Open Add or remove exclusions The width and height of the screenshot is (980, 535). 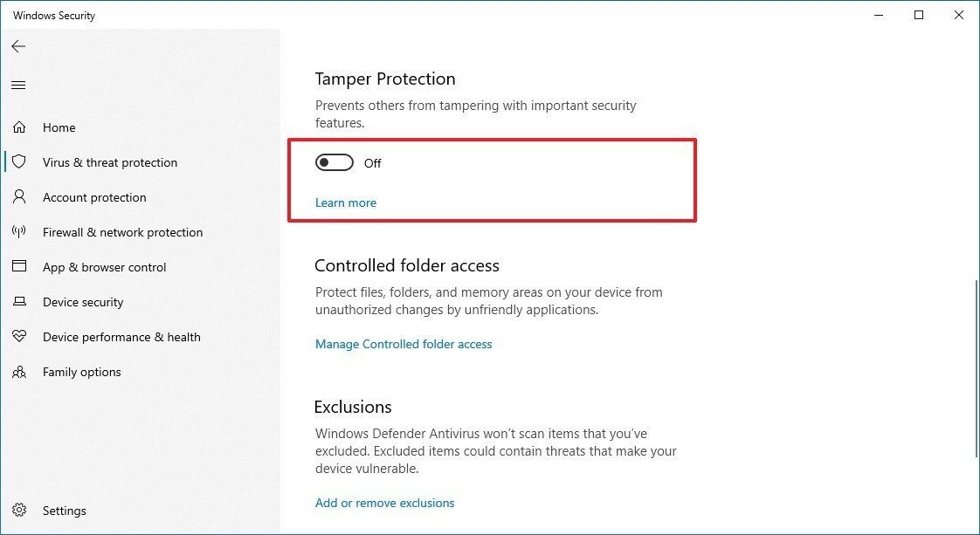[384, 503]
